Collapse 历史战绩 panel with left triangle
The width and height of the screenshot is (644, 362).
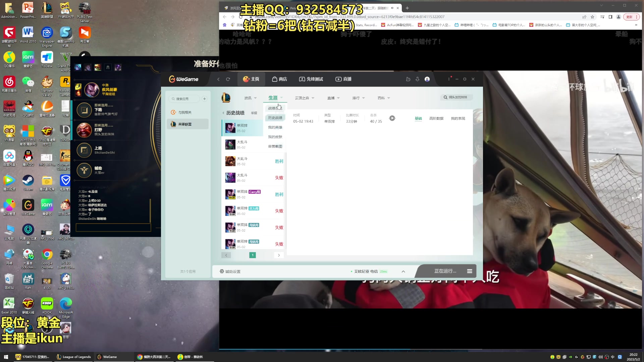[223, 113]
